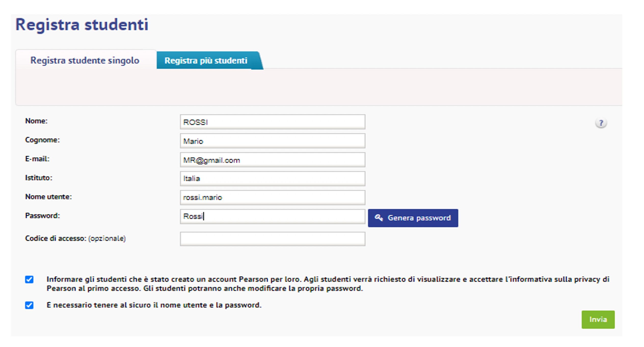644x347 pixels.
Task: Click the Pearson privacy notice text
Action: (x=328, y=284)
